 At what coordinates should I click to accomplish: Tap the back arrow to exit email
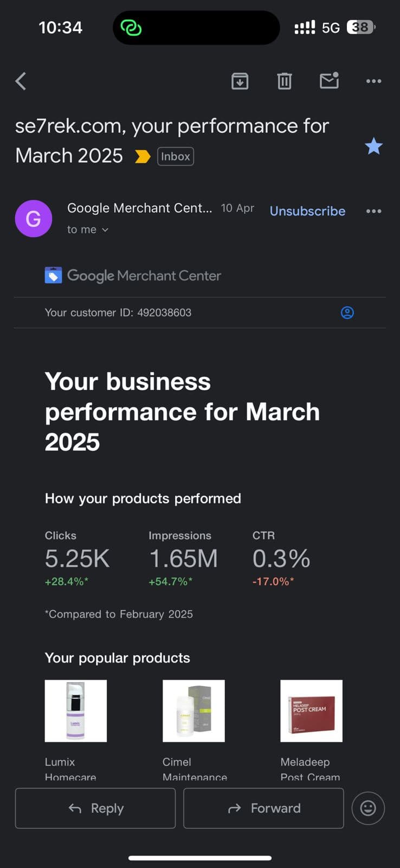click(21, 81)
